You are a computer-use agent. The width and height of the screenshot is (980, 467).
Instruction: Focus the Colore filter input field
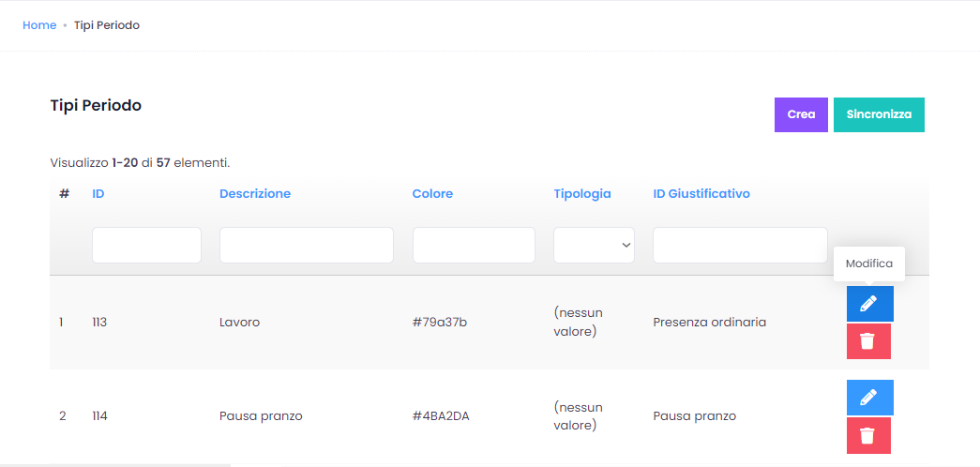click(x=474, y=245)
